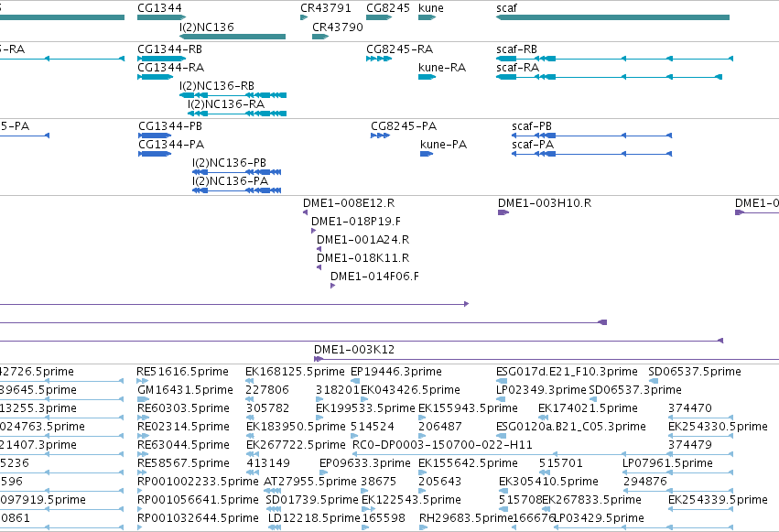This screenshot has height=532, width=779.
Task: Click the l(2)NC136-PB protein label
Action: tap(230, 162)
